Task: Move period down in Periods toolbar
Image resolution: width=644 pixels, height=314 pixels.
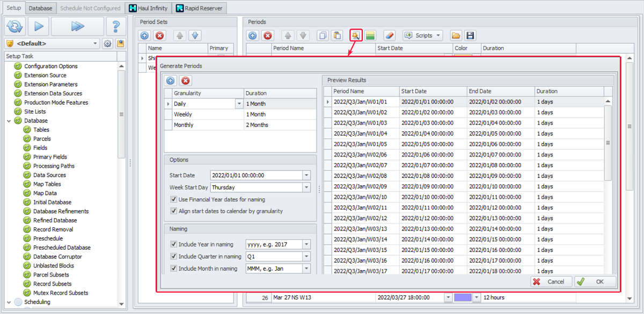Action: (x=303, y=35)
